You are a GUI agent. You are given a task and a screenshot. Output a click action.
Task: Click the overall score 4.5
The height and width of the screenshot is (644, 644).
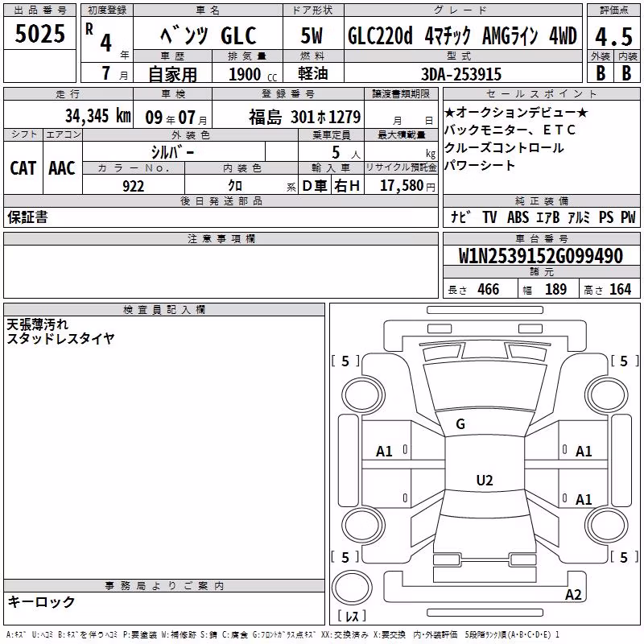[x=613, y=36]
